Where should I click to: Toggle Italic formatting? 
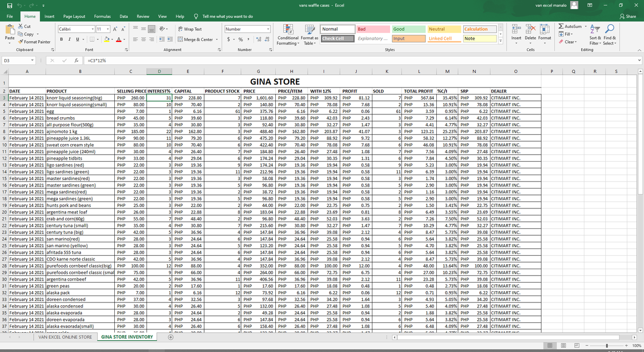click(70, 39)
